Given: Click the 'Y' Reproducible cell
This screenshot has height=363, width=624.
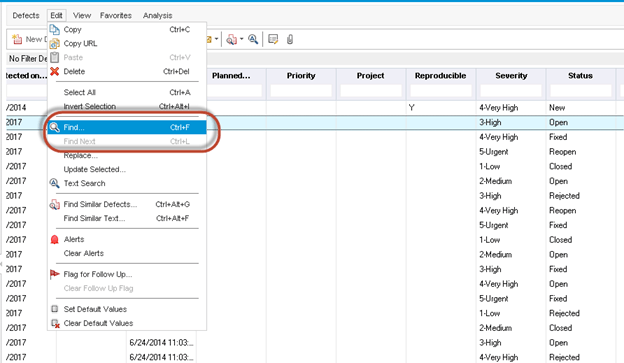Looking at the screenshot, I should (411, 107).
